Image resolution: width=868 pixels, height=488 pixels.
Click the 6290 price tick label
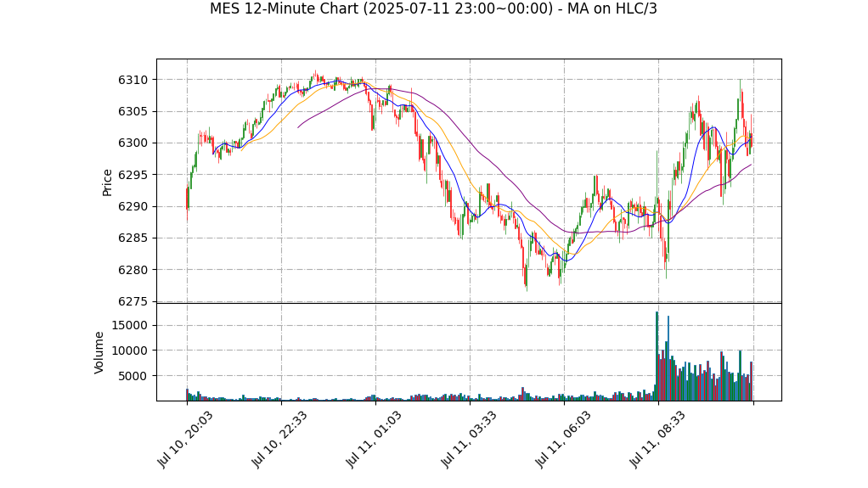point(133,206)
